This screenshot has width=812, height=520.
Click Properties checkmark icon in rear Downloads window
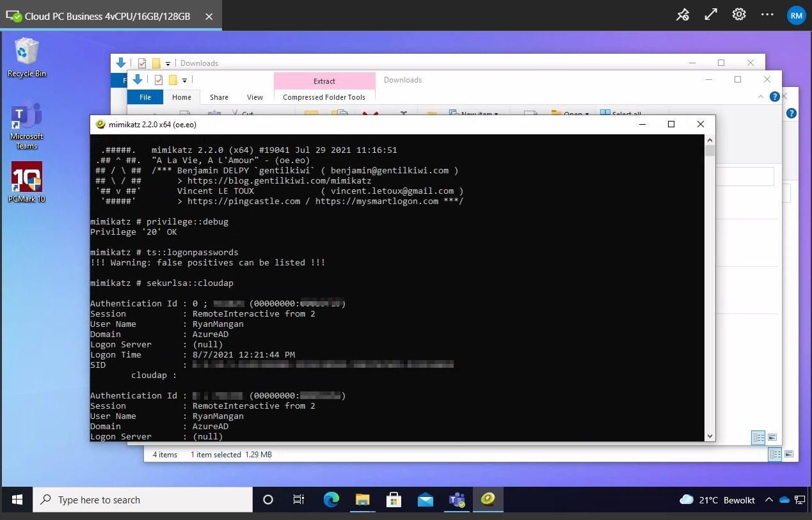(142, 63)
